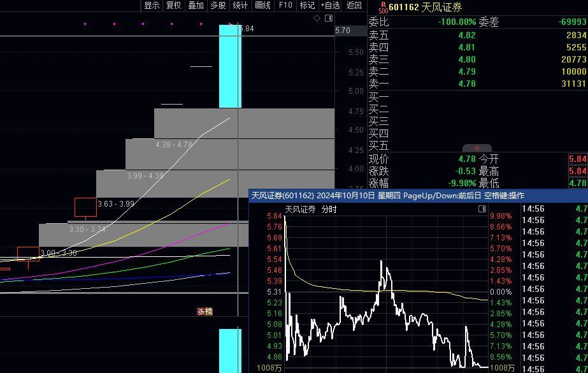This screenshot has width=588, height=373.
Task: Click the 5.31 price label on intraday axis
Action: 274,292
